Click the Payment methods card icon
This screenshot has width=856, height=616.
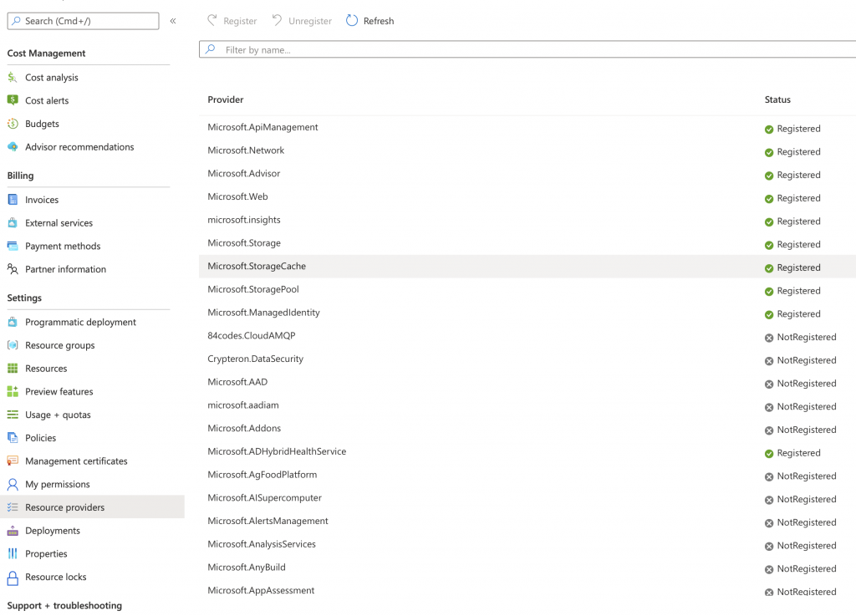[x=13, y=246]
